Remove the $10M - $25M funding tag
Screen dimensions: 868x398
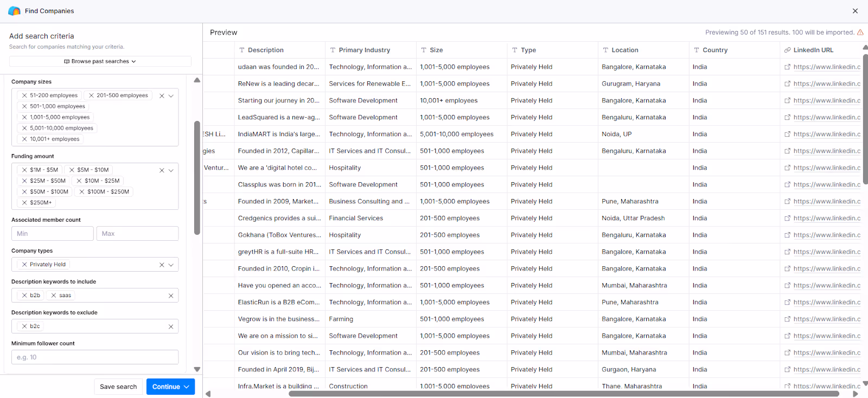click(x=79, y=181)
